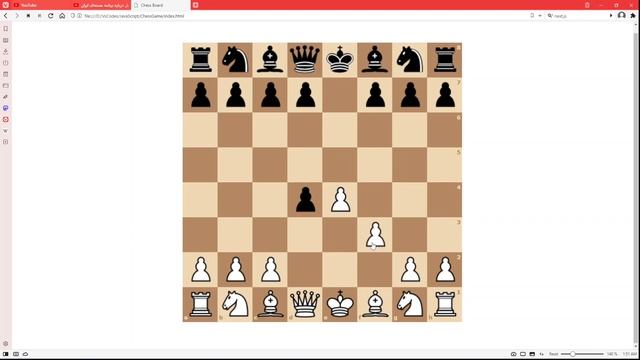
Task: Select white pawn on f3
Action: click(x=375, y=235)
